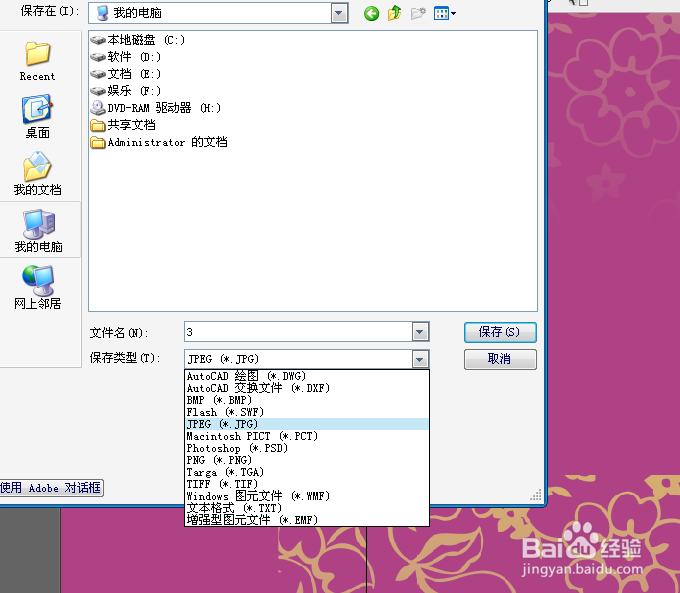Go back using the green arrow icon
680x593 pixels.
[371, 13]
